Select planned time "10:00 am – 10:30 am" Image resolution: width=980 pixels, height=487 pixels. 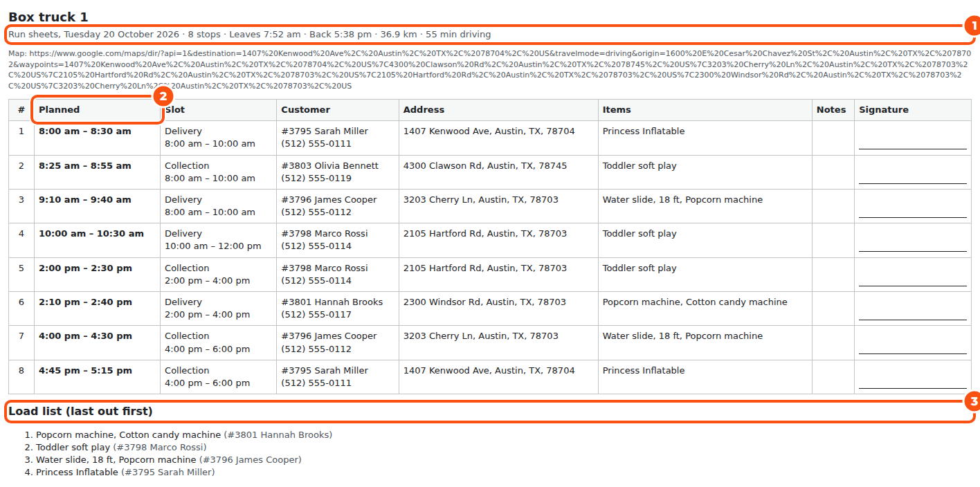point(91,233)
